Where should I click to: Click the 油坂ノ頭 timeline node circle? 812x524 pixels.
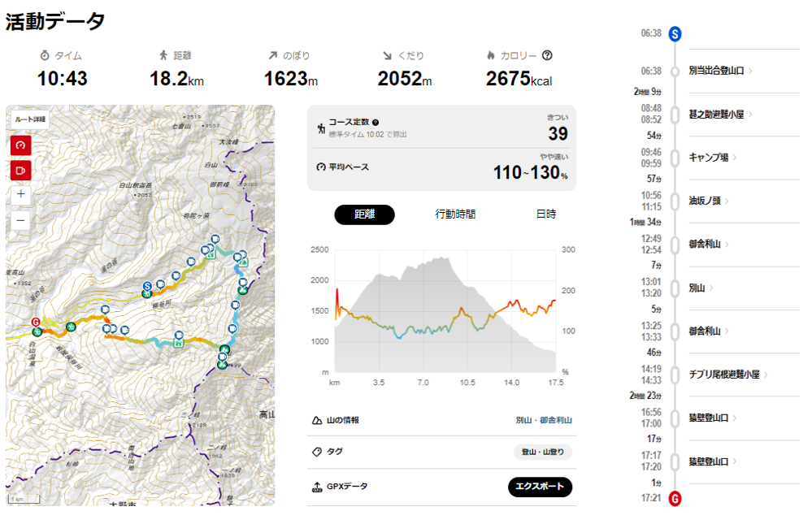(x=675, y=201)
